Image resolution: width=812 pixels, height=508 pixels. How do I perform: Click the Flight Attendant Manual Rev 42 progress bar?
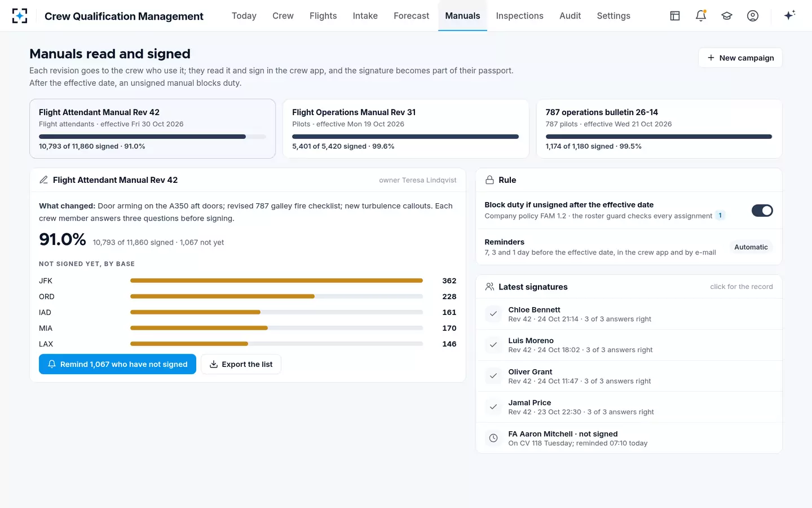[152, 137]
